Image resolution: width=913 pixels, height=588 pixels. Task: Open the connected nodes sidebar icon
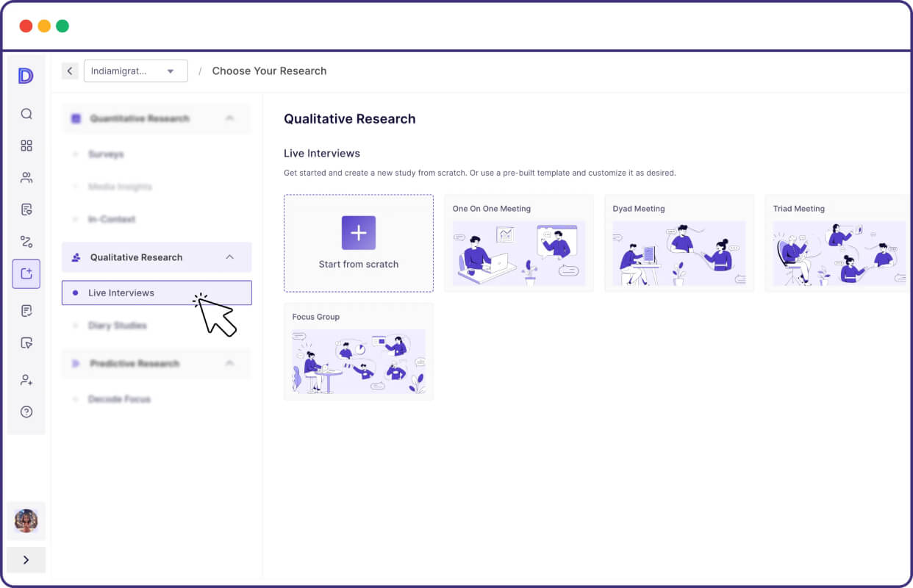[26, 242]
